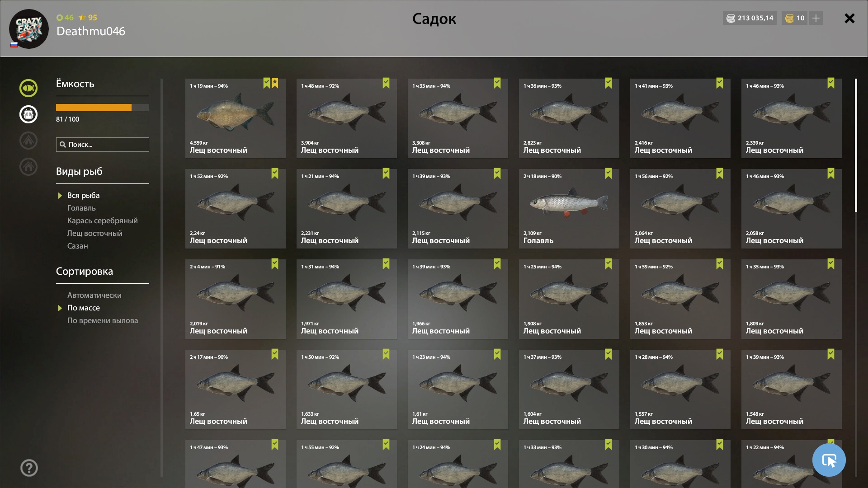The width and height of the screenshot is (868, 488).
Task: Click bookmark on the 1 ч 55 мин card
Action: (386, 445)
